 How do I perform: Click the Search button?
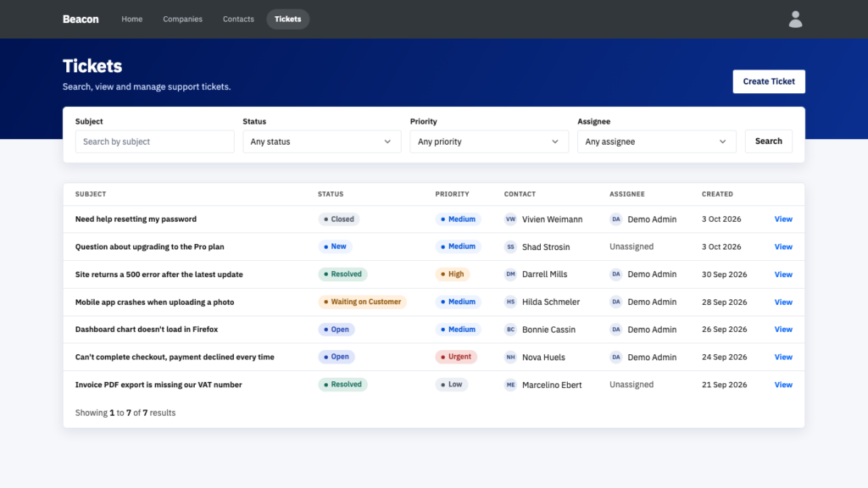[x=768, y=141]
